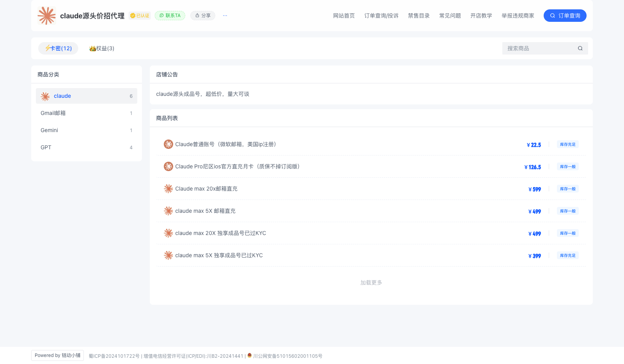This screenshot has width=624, height=364.
Task: Click the police badge icon in footer
Action: (250, 355)
